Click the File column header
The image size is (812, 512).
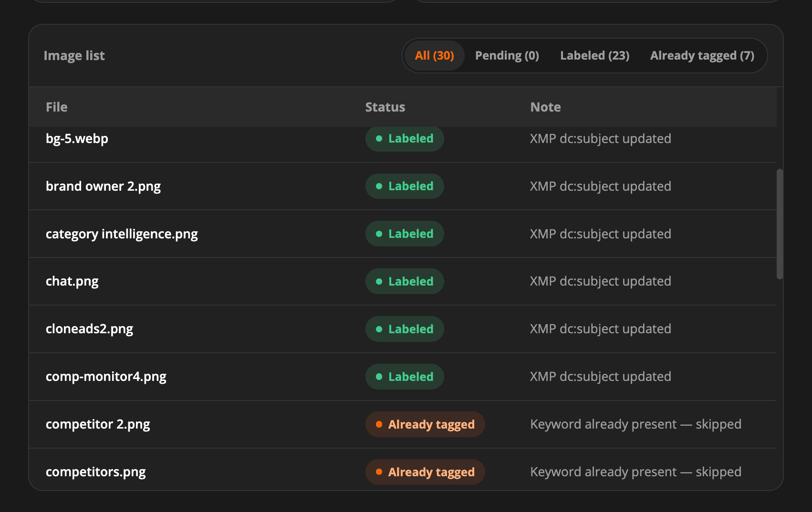[x=56, y=107]
